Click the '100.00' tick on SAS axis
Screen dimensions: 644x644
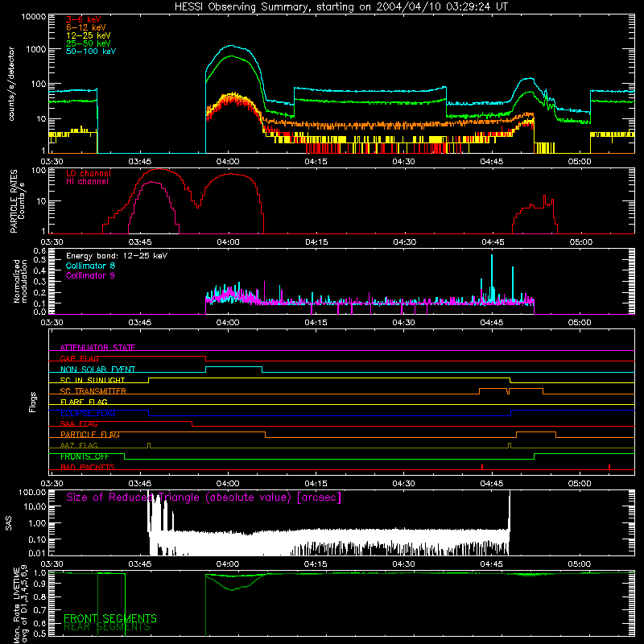pos(32,493)
